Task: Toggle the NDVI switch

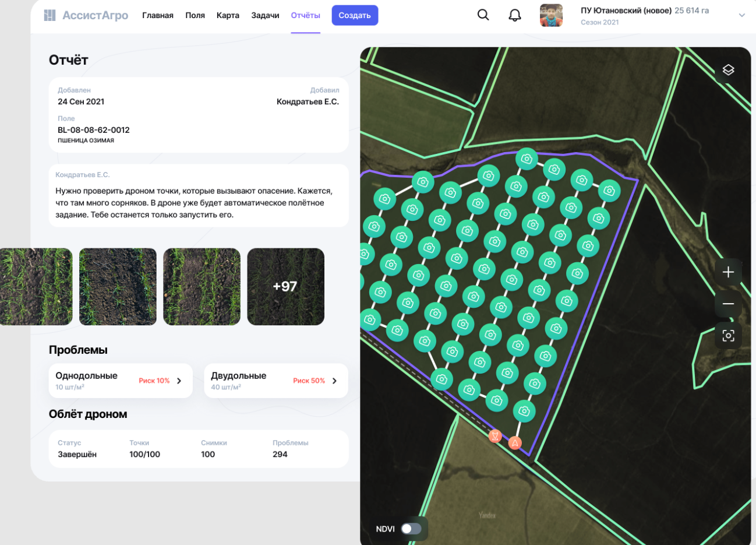Action: tap(411, 529)
